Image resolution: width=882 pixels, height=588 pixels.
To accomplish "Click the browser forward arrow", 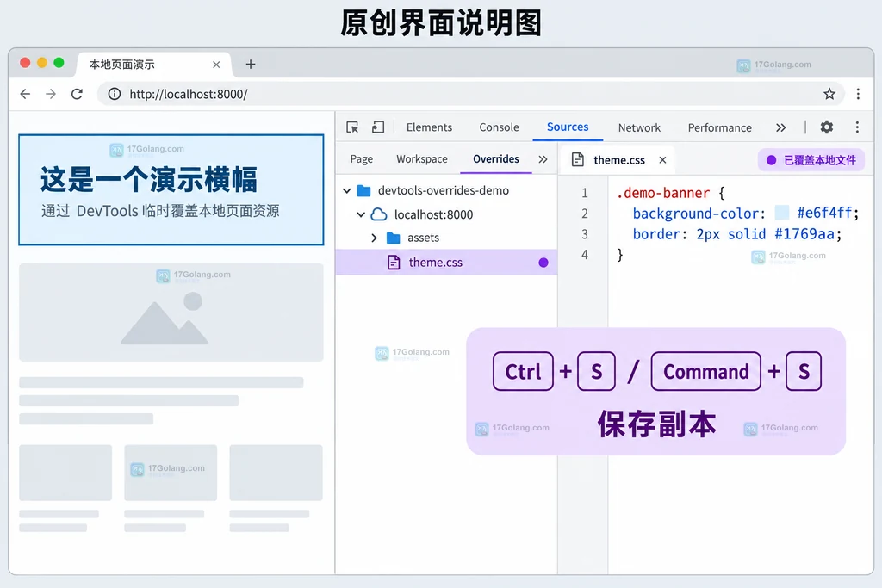I will 51,94.
